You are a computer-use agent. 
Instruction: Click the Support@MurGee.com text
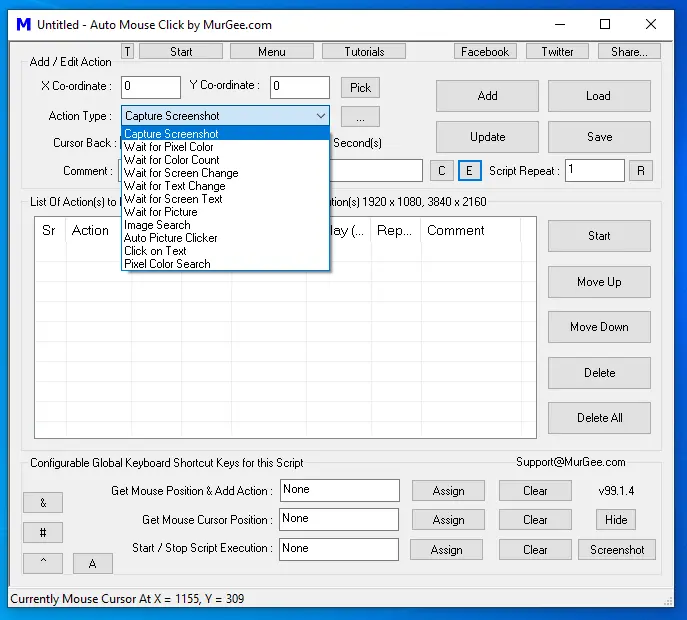(x=570, y=462)
